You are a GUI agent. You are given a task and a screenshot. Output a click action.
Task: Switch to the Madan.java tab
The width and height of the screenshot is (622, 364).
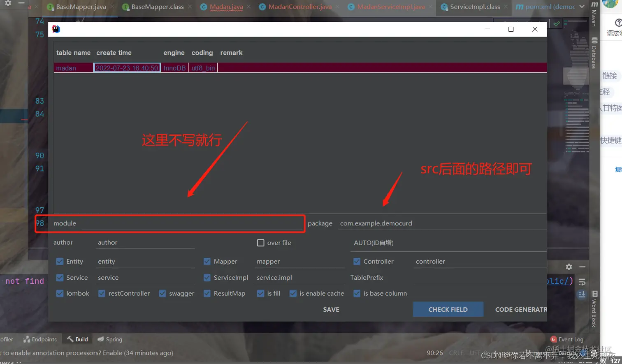[x=226, y=7]
